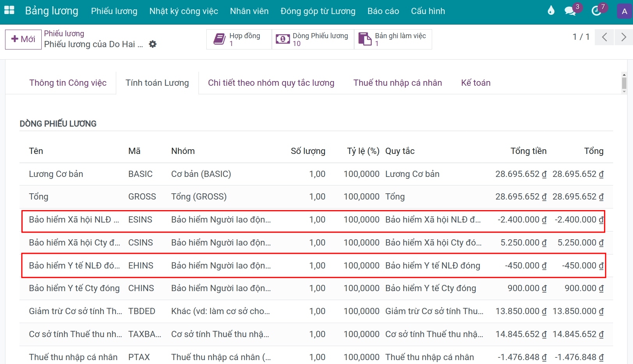The image size is (633, 364).
Task: Select the Bảo hiểm Y tế Cty đóng name cell
Action: point(74,288)
